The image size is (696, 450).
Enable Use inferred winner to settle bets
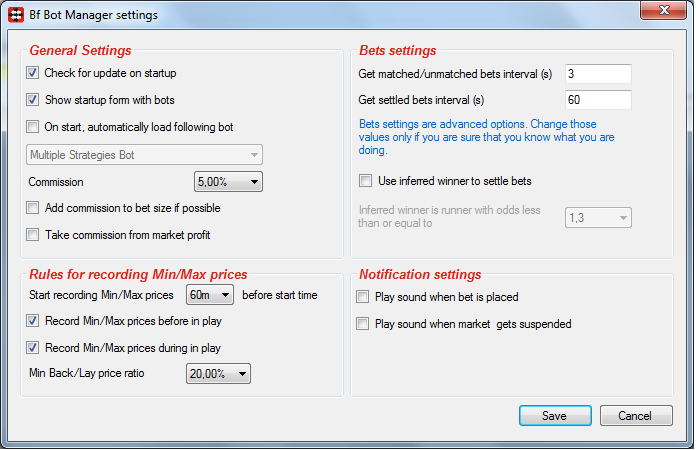[x=365, y=181]
